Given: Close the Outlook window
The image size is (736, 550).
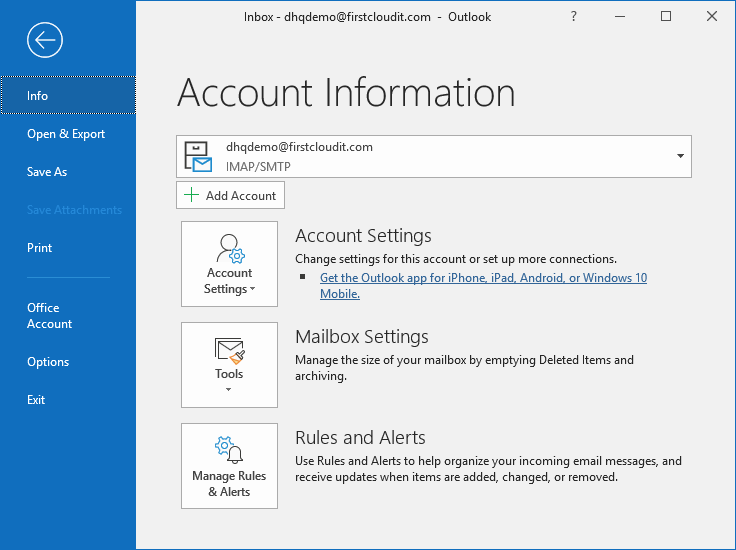Looking at the screenshot, I should 712,16.
